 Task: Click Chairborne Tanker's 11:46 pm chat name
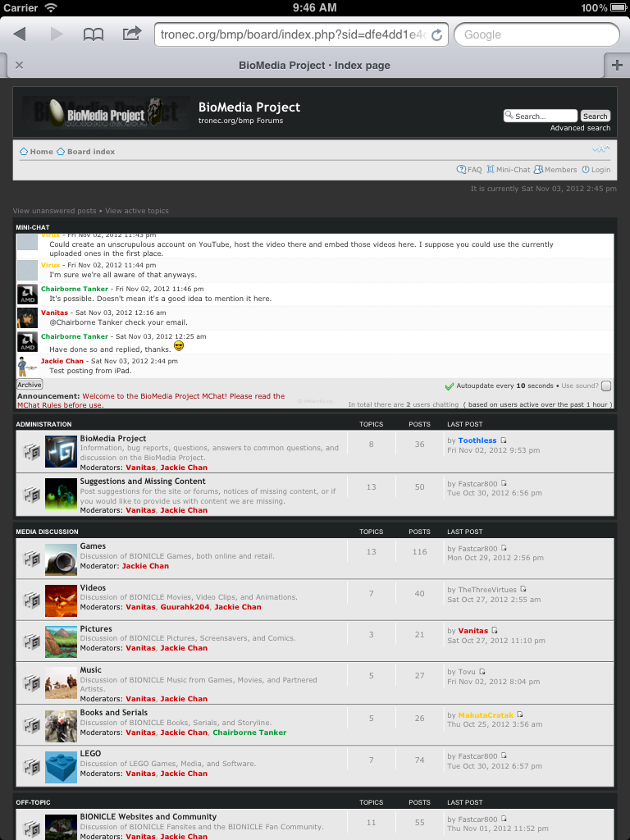tap(75, 289)
